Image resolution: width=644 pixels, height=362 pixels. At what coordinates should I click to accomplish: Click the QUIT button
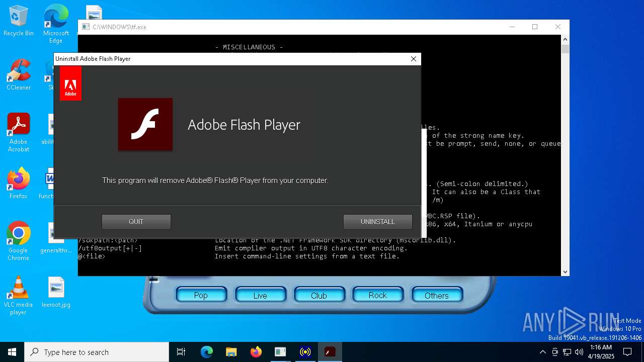coord(136,222)
